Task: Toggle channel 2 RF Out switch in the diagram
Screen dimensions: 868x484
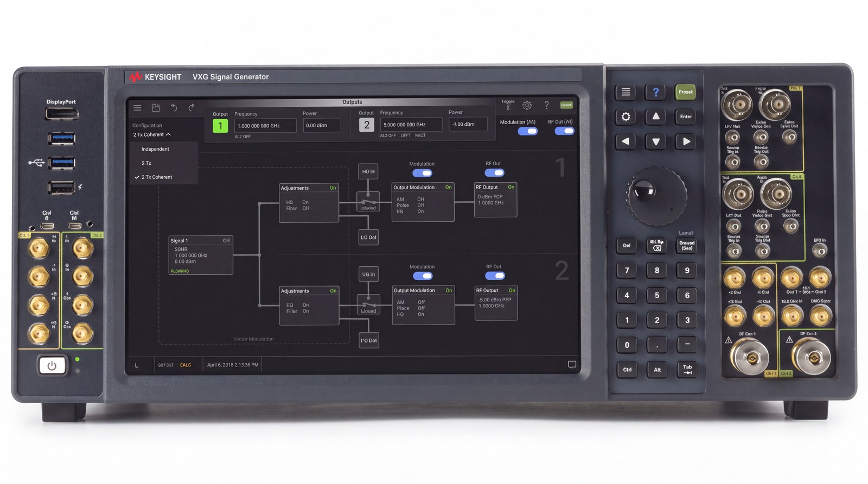Action: point(495,276)
